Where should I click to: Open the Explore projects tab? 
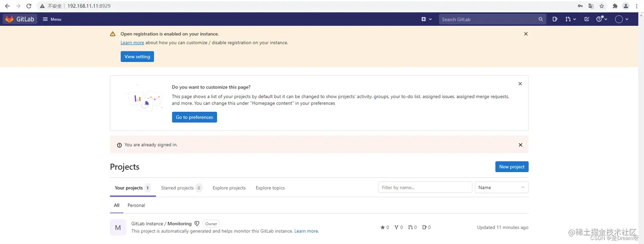coord(229,188)
